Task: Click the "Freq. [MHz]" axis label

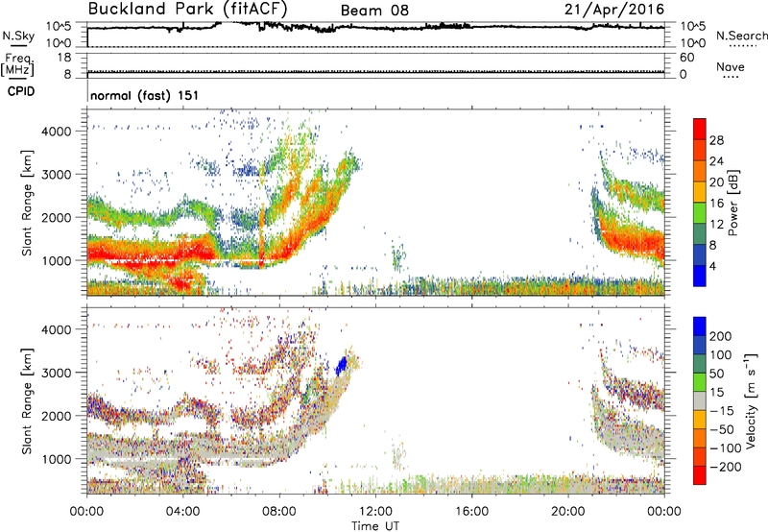Action: coord(18,64)
